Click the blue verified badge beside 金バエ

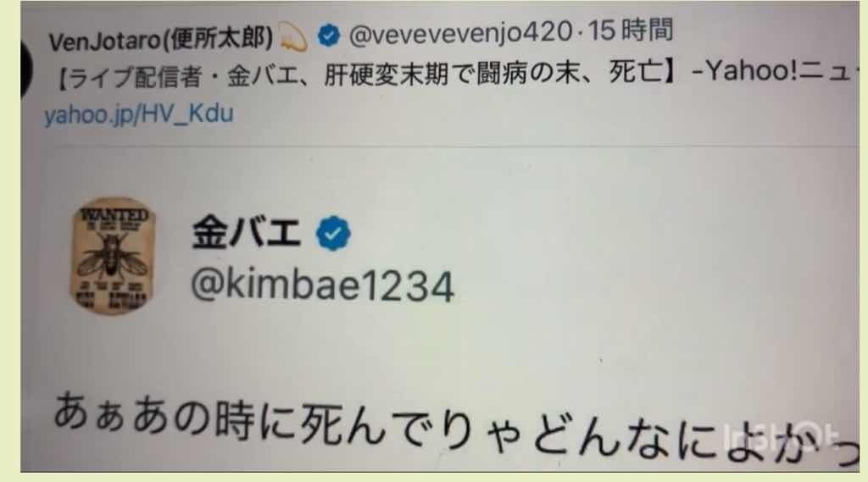pos(332,233)
